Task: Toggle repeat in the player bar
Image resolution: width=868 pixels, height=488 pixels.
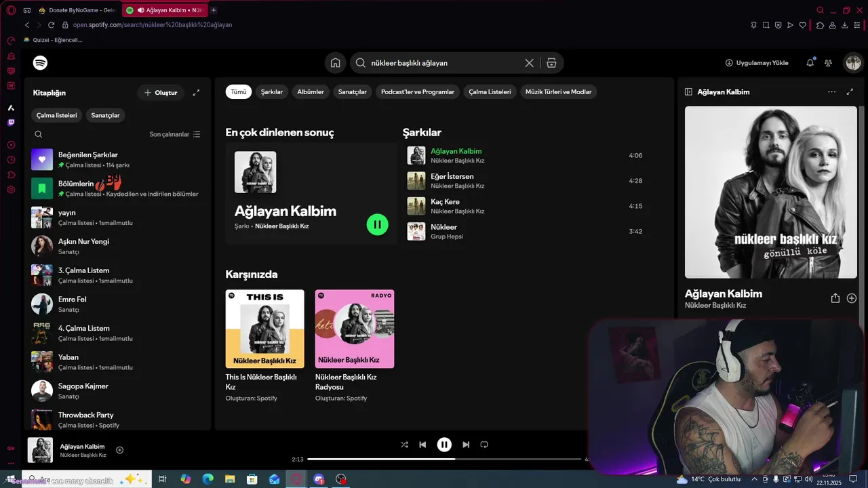Action: click(x=484, y=445)
